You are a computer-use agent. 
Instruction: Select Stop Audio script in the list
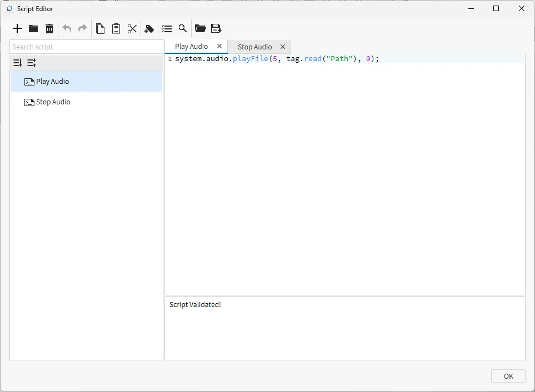pos(53,102)
